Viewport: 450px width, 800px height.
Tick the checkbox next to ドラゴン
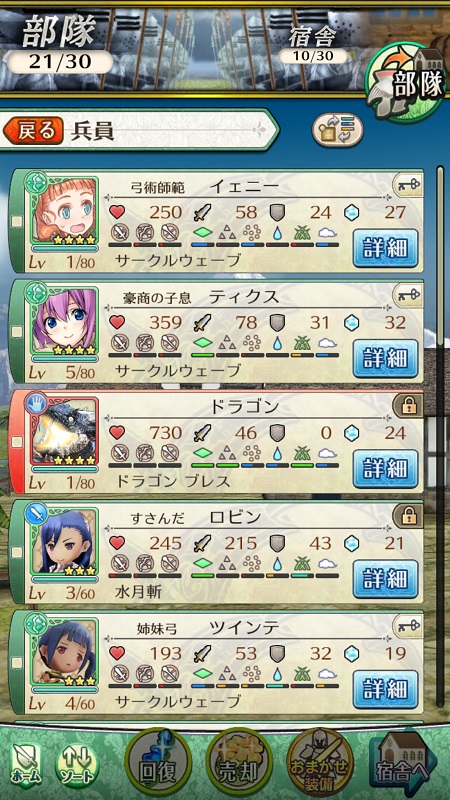pyautogui.click(x=17, y=442)
